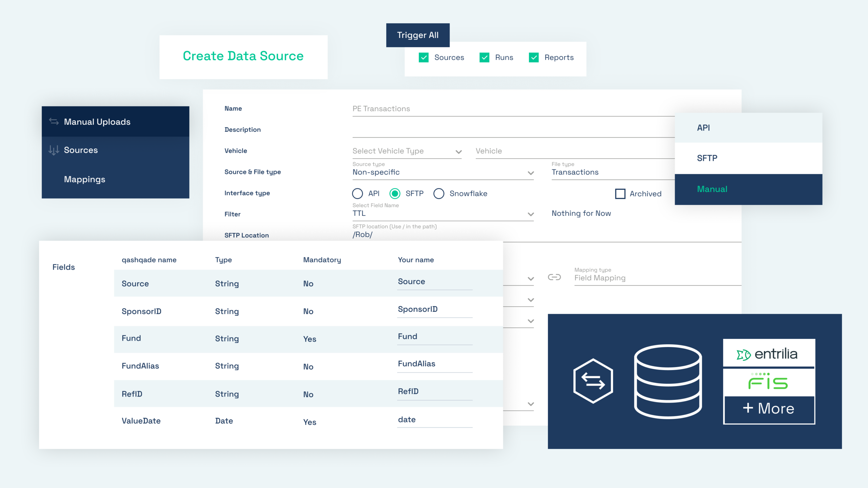Click the Date type cell for ValueDate
The width and height of the screenshot is (868, 488).
point(224,421)
